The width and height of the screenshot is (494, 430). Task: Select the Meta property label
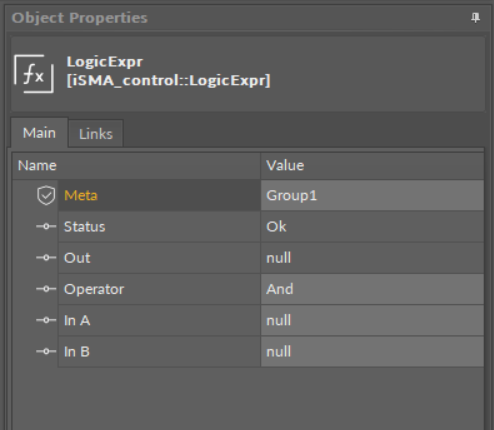pyautogui.click(x=81, y=195)
